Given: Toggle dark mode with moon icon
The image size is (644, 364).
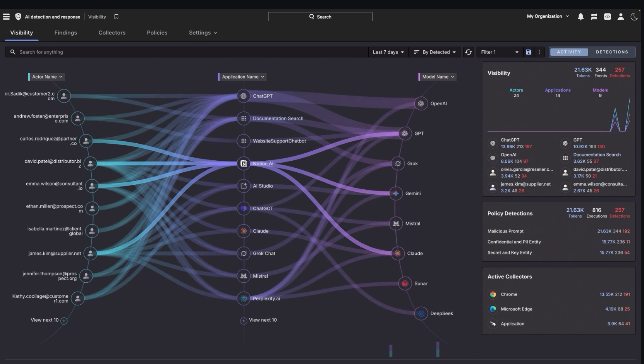Looking at the screenshot, I should (634, 17).
